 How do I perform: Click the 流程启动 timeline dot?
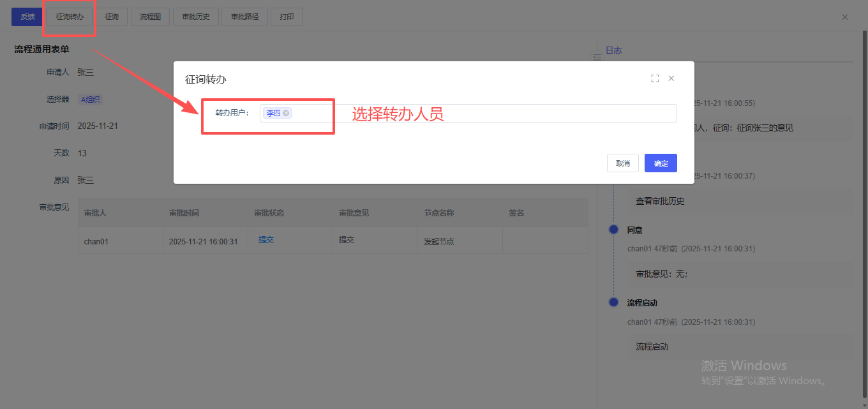[614, 302]
